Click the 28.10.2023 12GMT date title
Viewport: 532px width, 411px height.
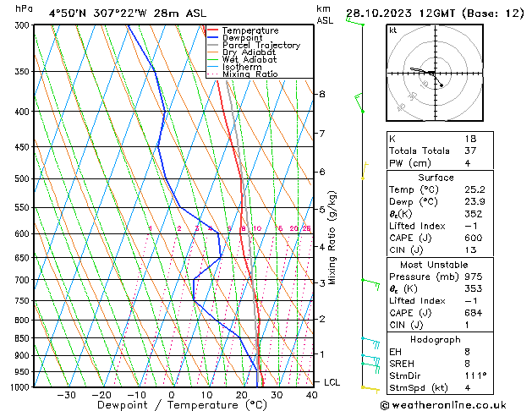[400, 14]
